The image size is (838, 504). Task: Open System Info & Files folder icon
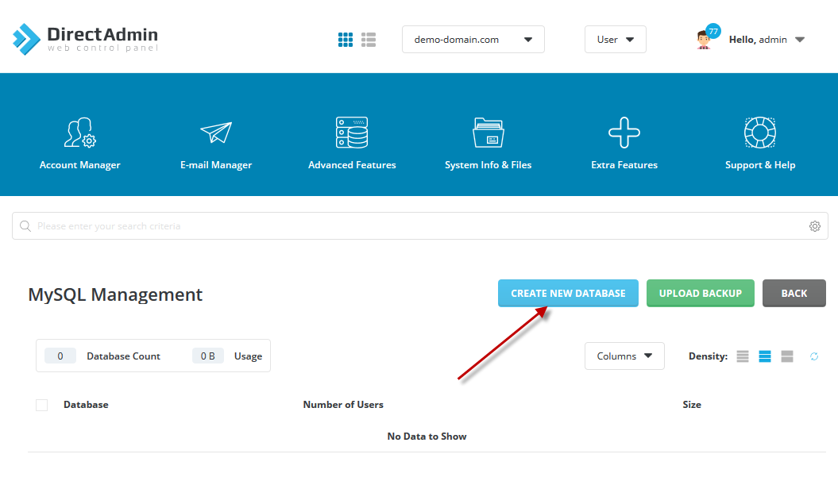488,133
